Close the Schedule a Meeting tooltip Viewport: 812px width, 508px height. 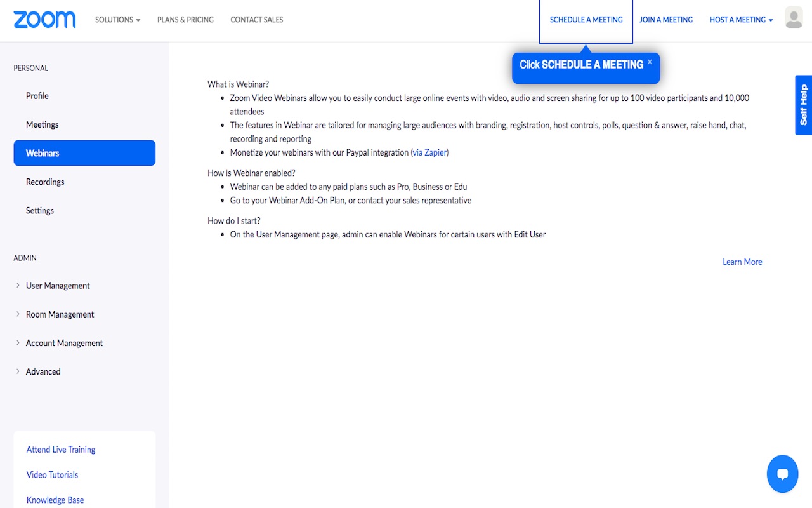tap(650, 62)
